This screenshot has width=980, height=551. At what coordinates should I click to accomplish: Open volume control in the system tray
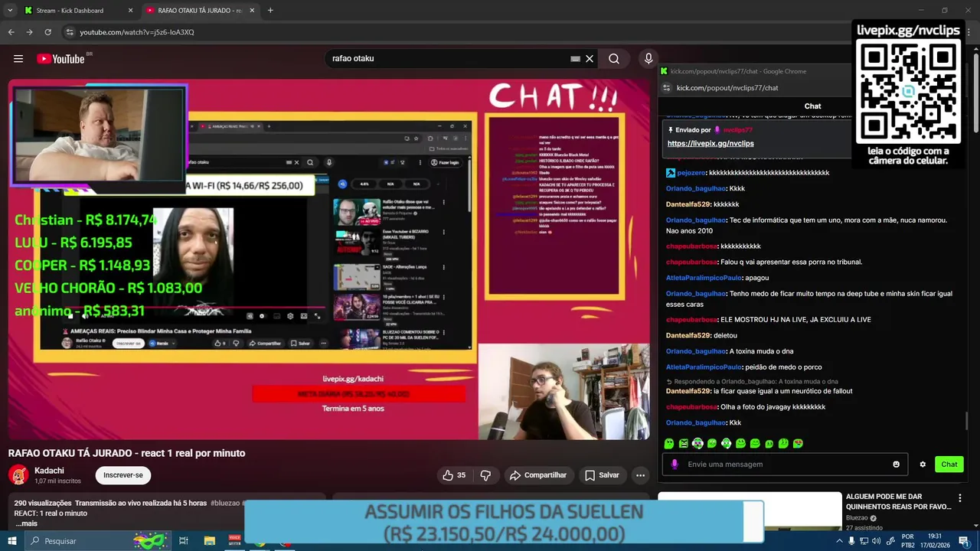(x=876, y=541)
